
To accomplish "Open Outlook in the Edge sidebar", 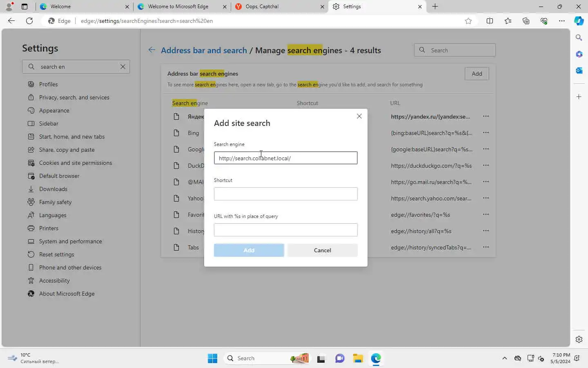I will pos(579,70).
